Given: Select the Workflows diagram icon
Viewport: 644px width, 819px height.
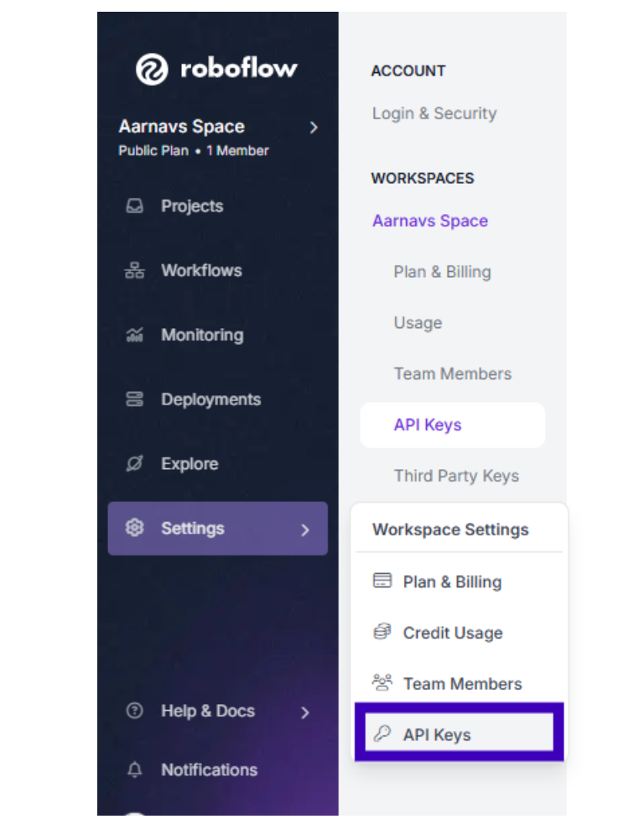Looking at the screenshot, I should (x=135, y=270).
